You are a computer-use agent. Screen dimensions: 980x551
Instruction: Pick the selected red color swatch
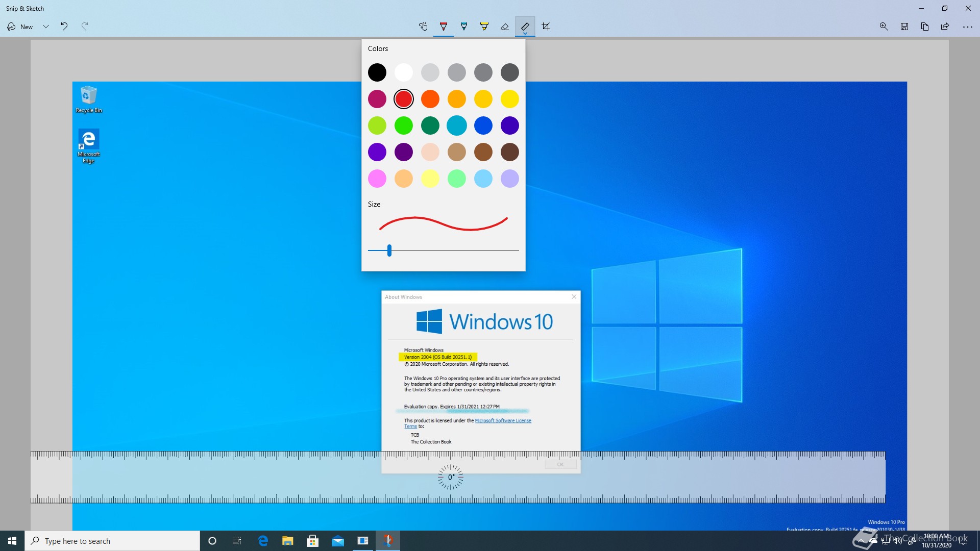tap(404, 99)
